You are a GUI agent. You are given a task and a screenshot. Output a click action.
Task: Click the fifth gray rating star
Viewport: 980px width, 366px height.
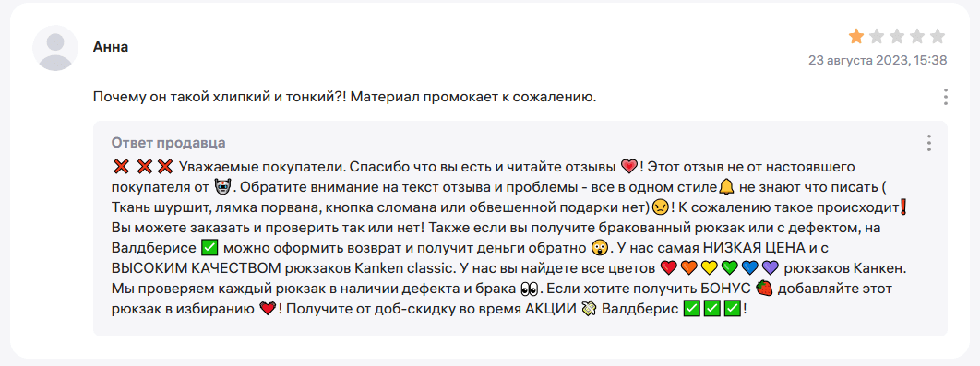click(x=938, y=37)
